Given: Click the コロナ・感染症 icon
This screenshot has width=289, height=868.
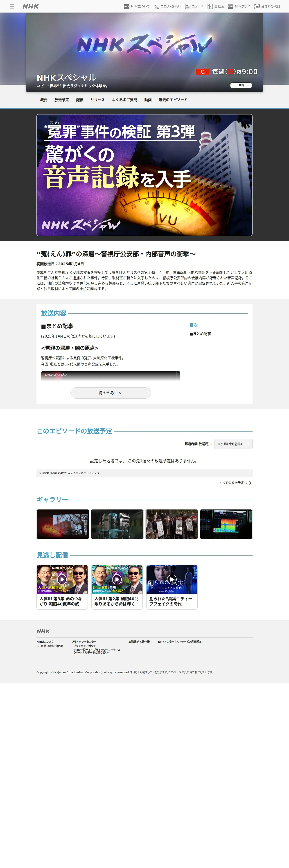Looking at the screenshot, I should [156, 6].
